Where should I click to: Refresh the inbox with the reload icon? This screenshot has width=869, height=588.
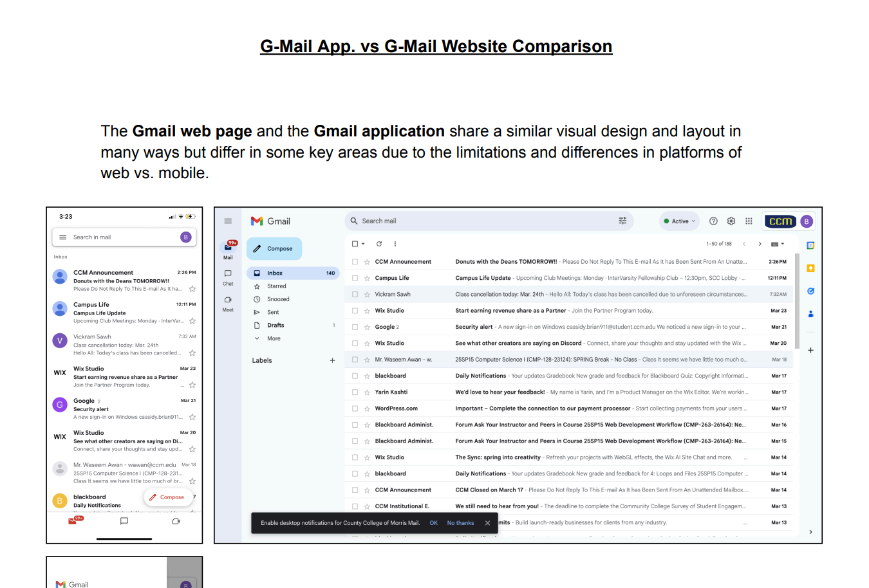[379, 244]
